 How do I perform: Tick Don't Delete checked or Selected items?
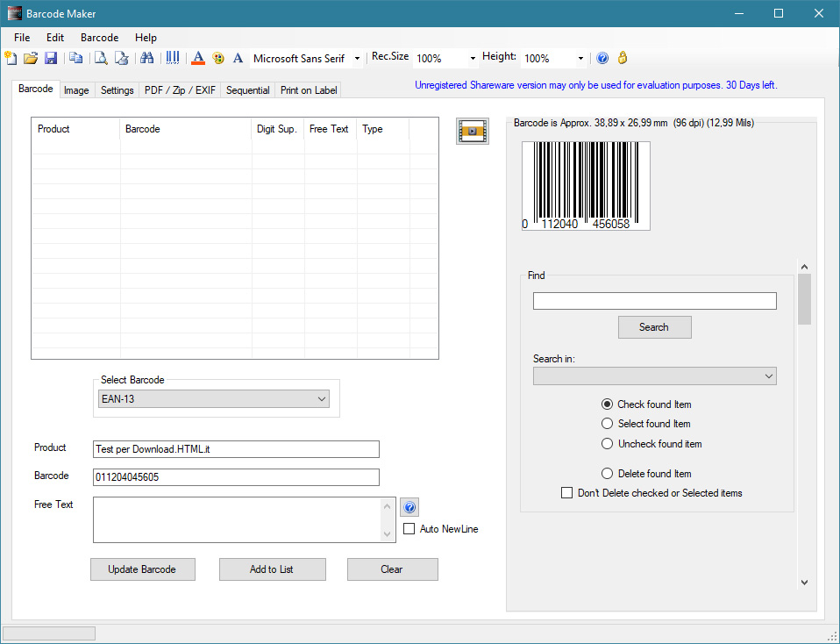(566, 493)
